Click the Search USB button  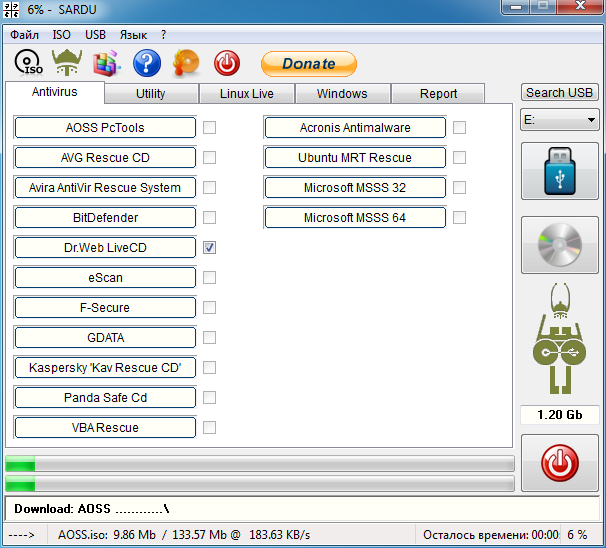(560, 93)
